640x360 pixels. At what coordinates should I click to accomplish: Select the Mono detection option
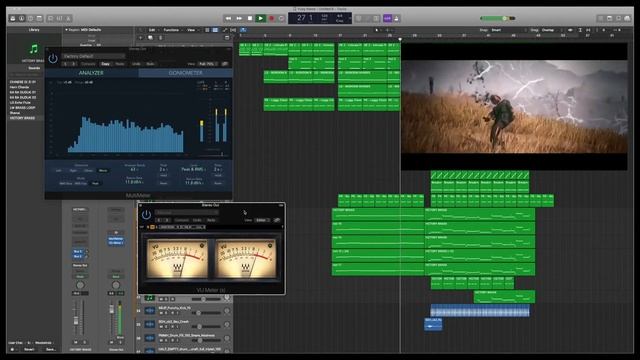(103, 170)
